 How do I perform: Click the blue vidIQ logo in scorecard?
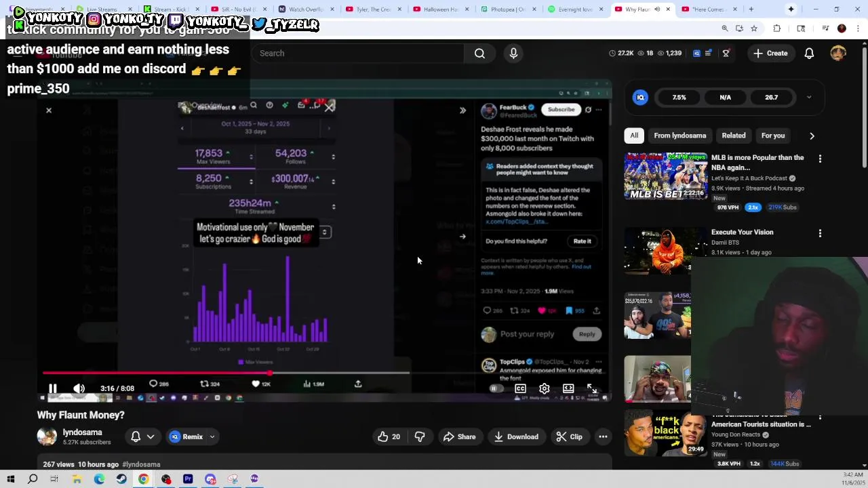point(640,98)
